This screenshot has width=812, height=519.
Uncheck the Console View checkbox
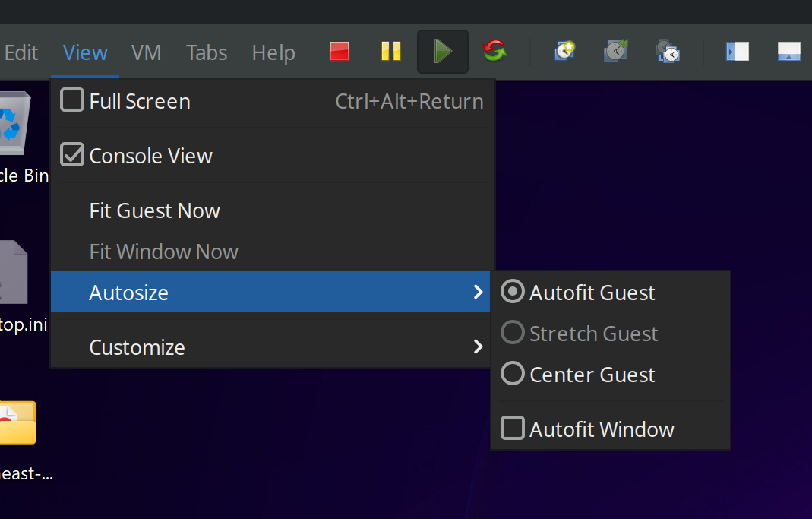72,155
